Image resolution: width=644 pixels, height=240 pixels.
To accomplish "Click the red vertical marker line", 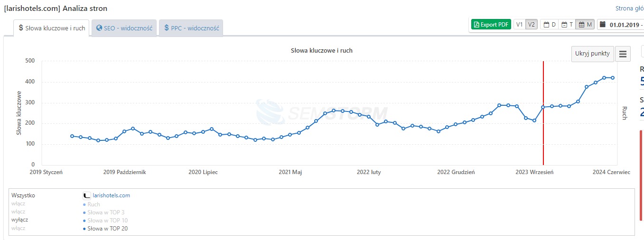I will 543,113.
